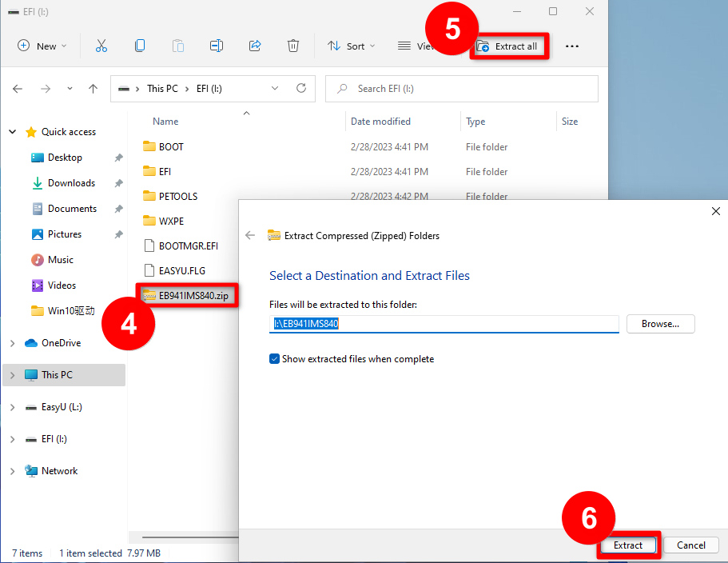
Task: Click the Extract all button
Action: pos(509,46)
